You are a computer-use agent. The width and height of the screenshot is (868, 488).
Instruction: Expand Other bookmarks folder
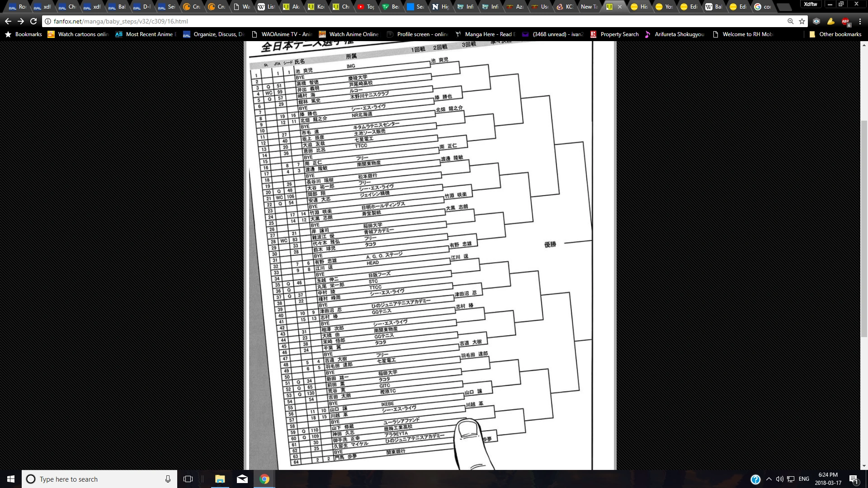click(x=835, y=34)
